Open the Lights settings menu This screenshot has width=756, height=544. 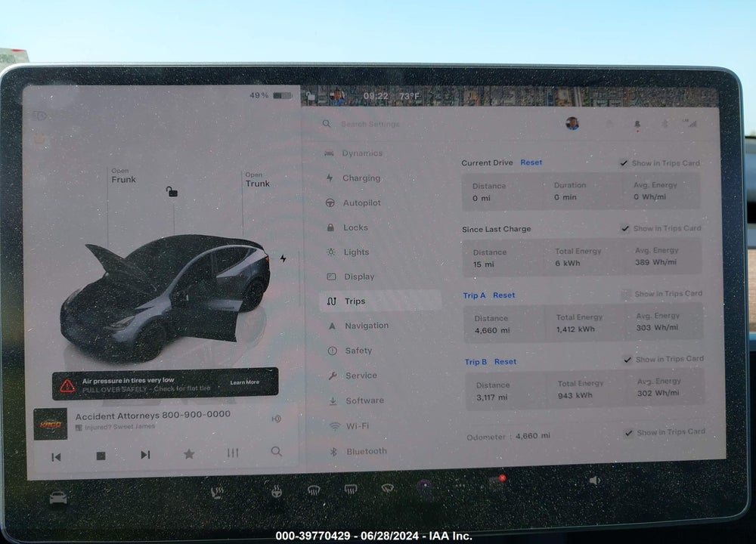tap(348, 252)
